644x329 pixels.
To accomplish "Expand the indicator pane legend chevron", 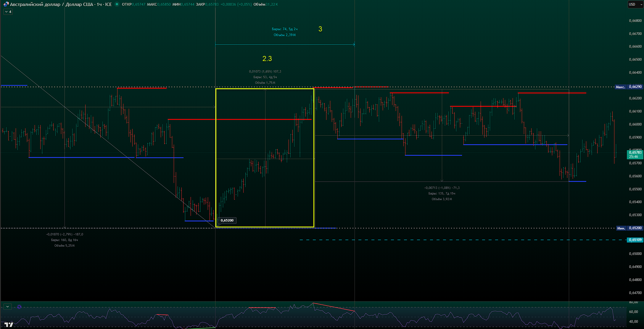I will pos(7,307).
